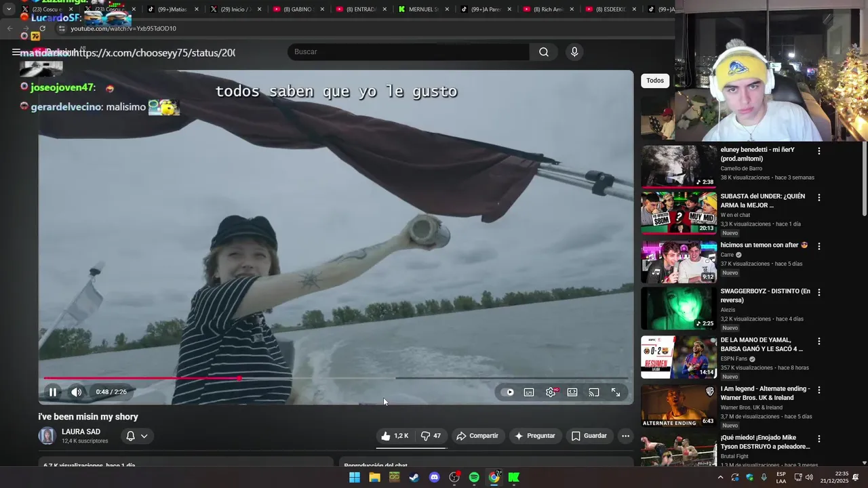Click the ESP LAA language indicator

(x=781, y=477)
